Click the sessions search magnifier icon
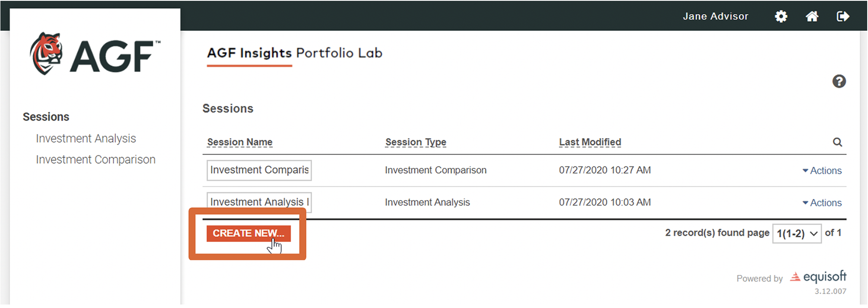Screen dimensions: 868x308 (837, 142)
